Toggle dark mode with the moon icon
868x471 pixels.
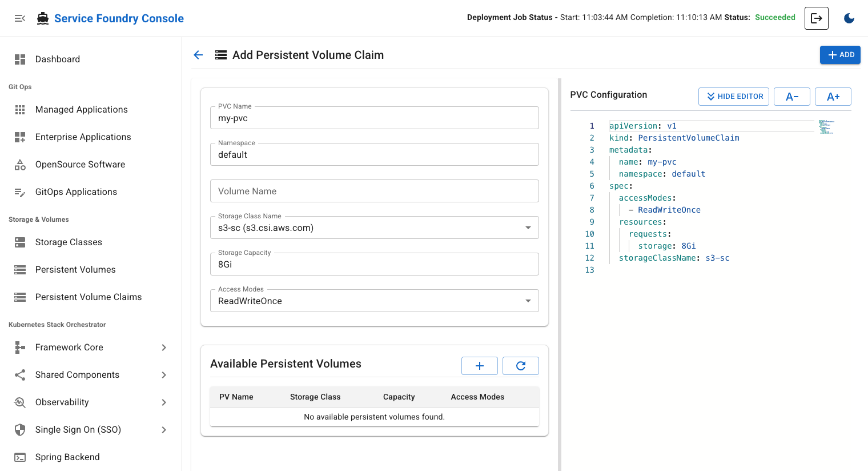point(849,18)
